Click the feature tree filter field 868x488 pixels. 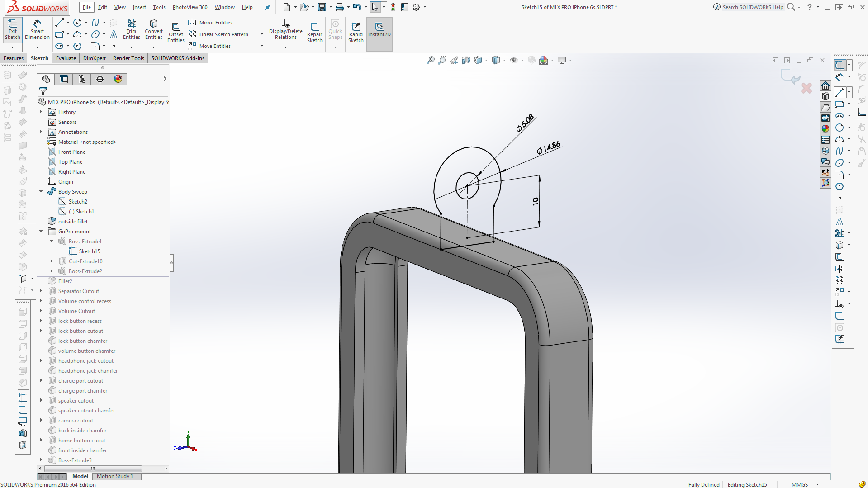103,91
